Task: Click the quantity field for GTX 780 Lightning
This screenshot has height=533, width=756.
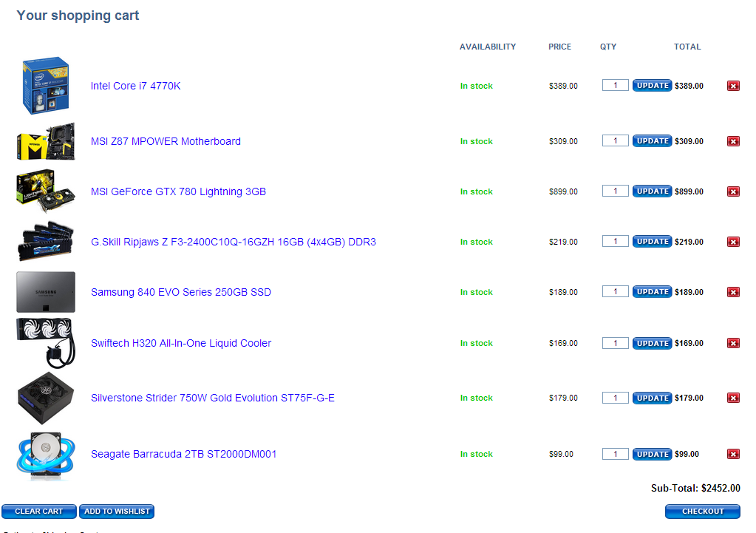Action: click(615, 191)
